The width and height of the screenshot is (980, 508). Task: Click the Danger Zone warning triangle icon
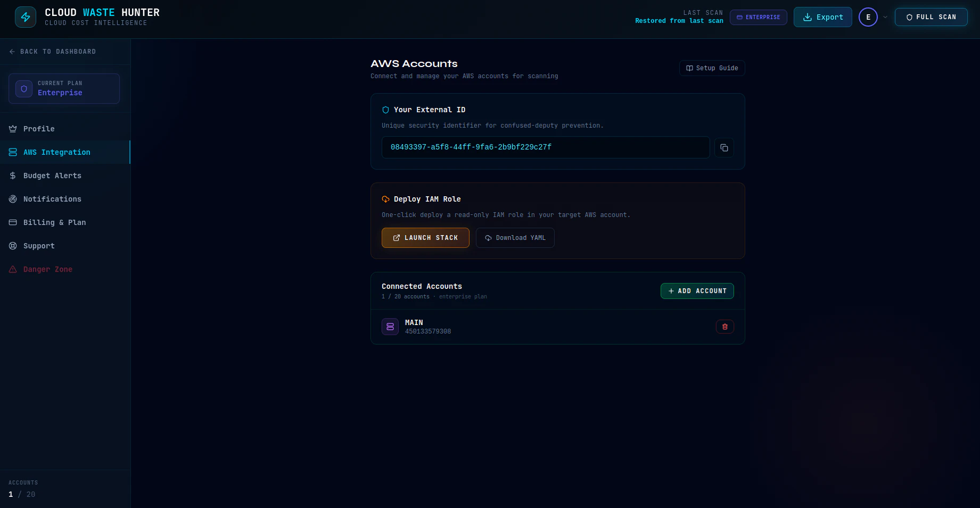13,269
